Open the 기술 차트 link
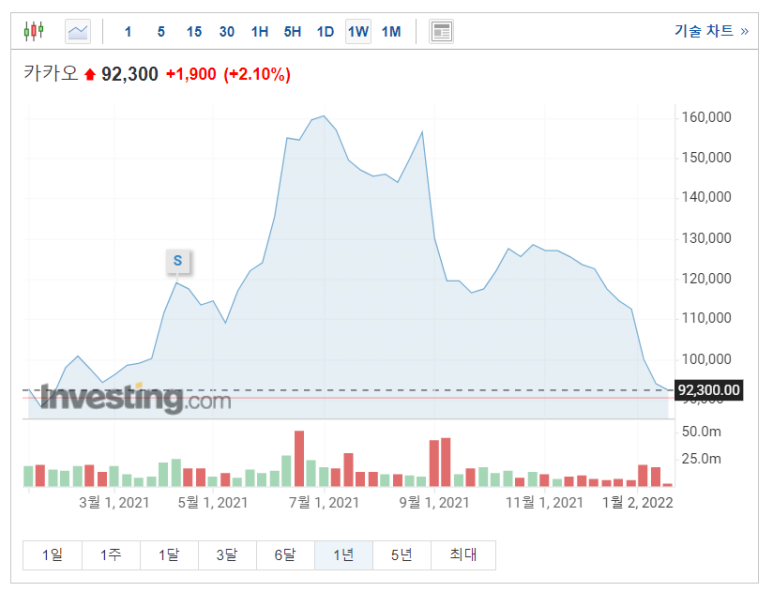This screenshot has width=773, height=592. click(x=711, y=31)
